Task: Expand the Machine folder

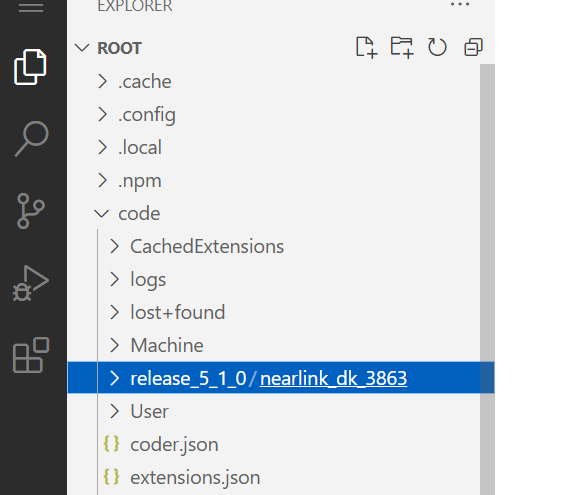Action: pyautogui.click(x=115, y=345)
